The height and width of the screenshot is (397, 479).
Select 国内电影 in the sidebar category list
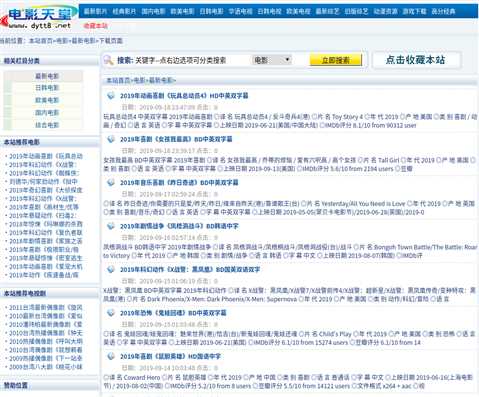tap(47, 113)
